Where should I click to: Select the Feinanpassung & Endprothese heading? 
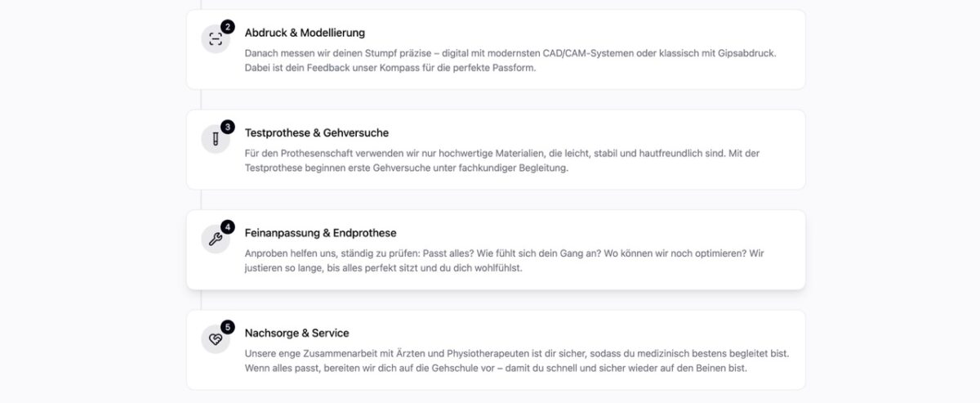point(320,233)
